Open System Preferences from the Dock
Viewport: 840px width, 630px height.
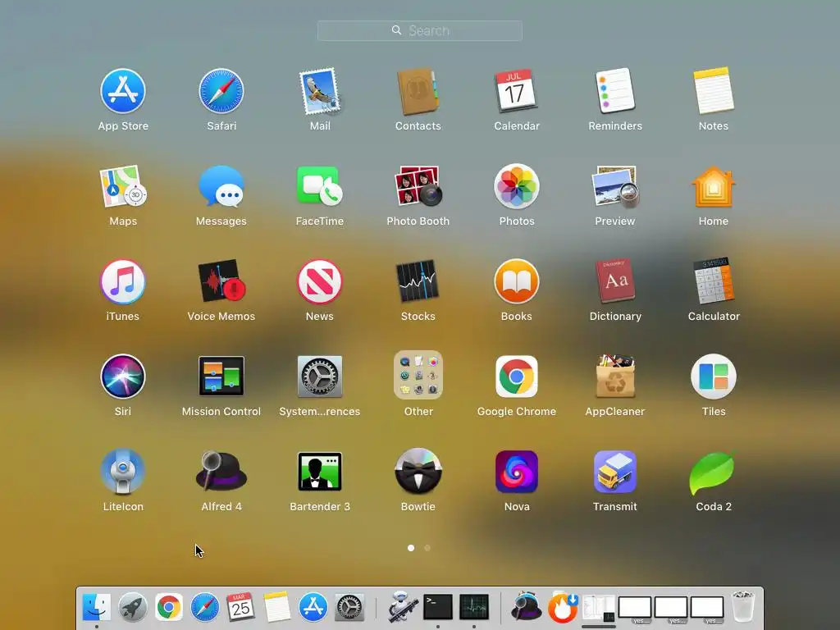[349, 607]
